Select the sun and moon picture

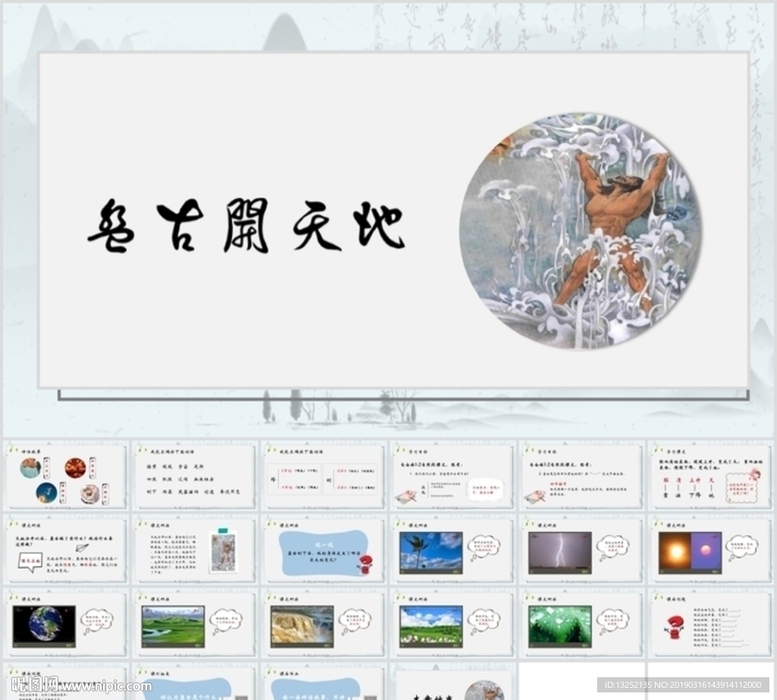pyautogui.click(x=690, y=553)
